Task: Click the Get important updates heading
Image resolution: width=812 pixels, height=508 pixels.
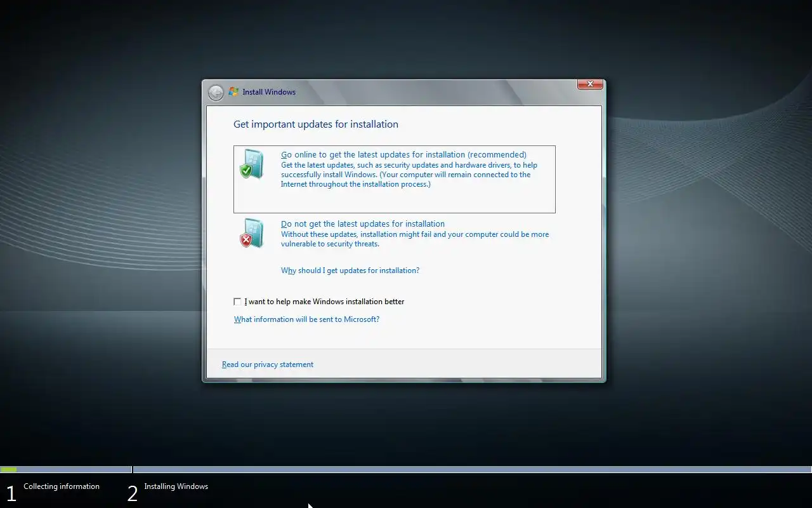Action: coord(316,124)
